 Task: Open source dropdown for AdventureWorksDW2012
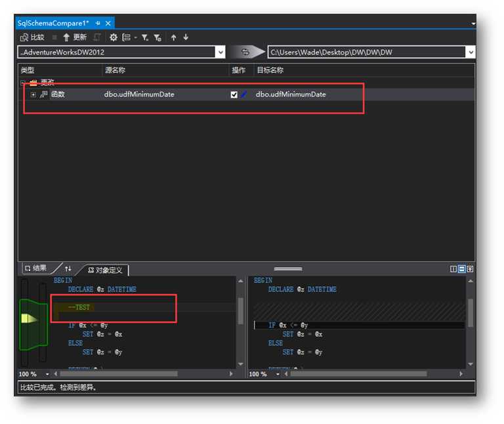pyautogui.click(x=220, y=52)
